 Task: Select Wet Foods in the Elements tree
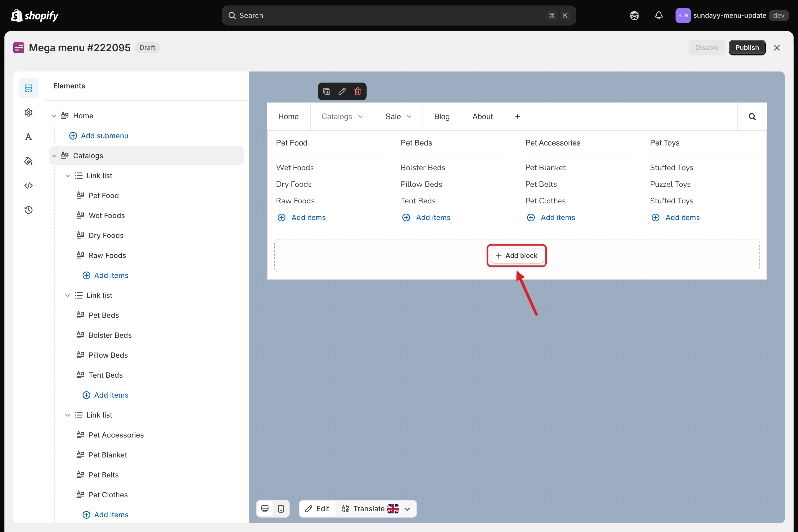(x=106, y=216)
